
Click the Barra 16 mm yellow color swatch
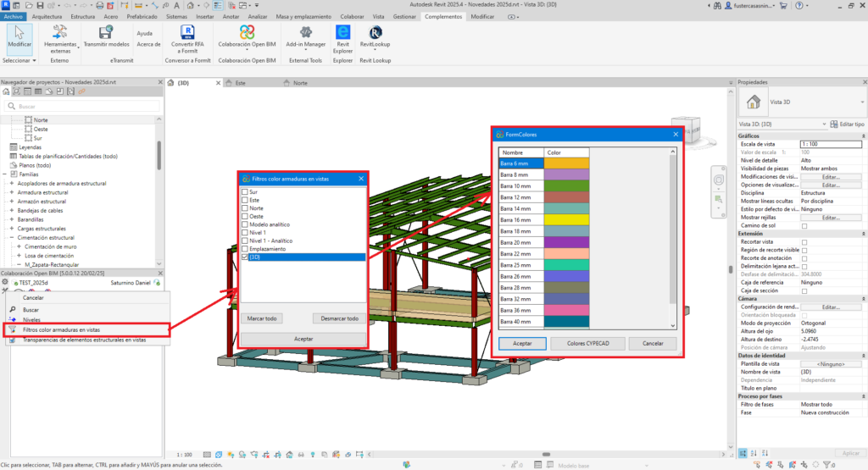click(x=566, y=219)
